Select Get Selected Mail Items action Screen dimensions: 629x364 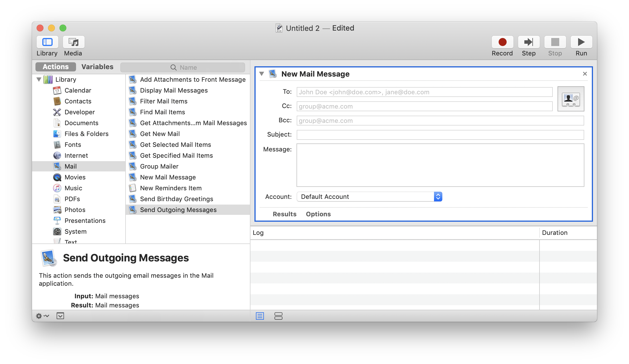(x=188, y=145)
